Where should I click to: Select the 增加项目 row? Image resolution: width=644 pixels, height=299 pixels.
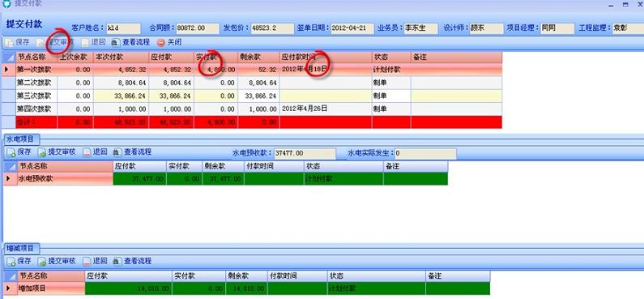coord(246,288)
